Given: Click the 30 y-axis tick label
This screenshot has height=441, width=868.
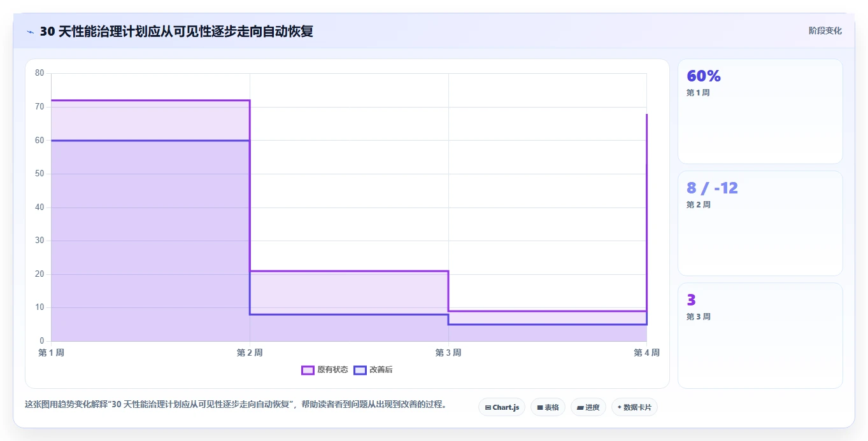Looking at the screenshot, I should [x=39, y=241].
